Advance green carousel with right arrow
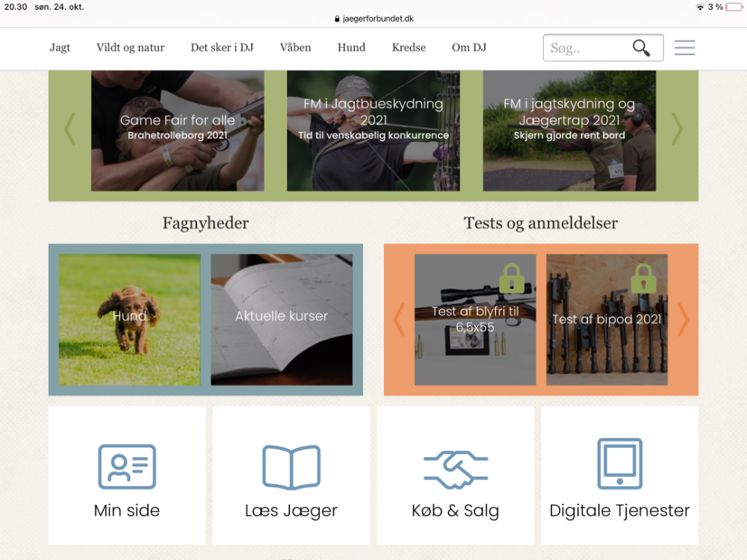 677,129
